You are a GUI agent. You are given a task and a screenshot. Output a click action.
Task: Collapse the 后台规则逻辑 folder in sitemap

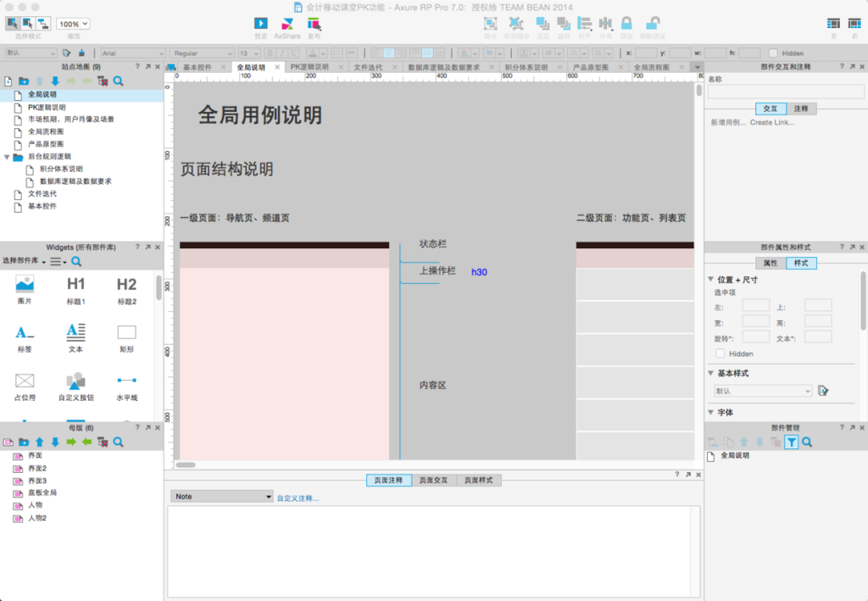[7, 157]
